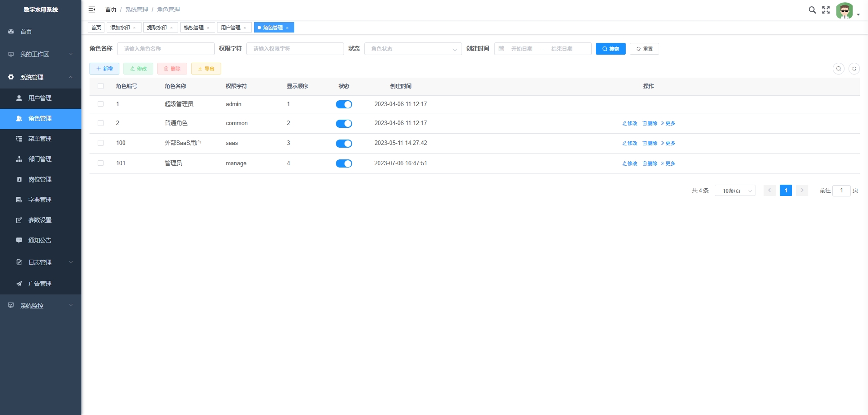The height and width of the screenshot is (415, 868).
Task: Click the user avatar in header
Action: click(x=844, y=10)
